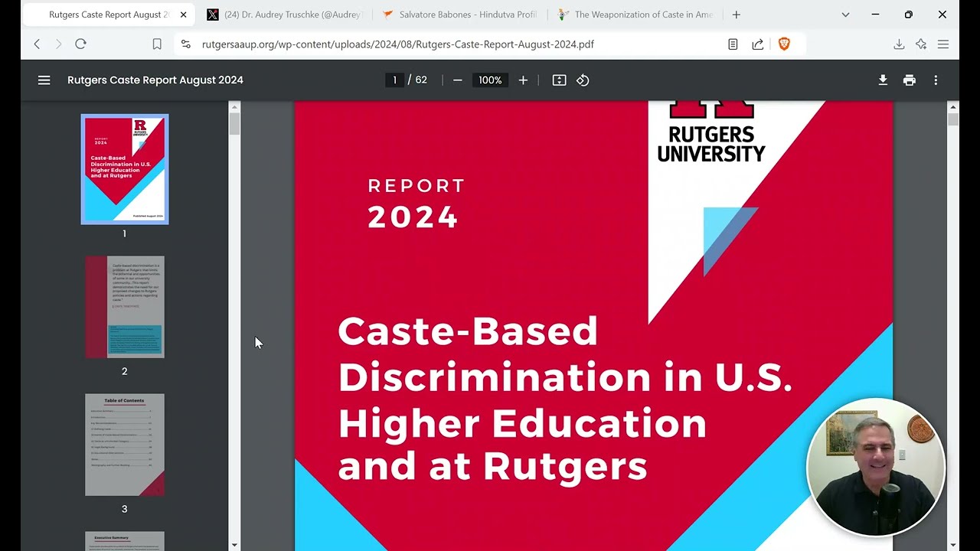Image resolution: width=980 pixels, height=551 pixels.
Task: Share this page via address bar icon
Action: pyautogui.click(x=757, y=44)
